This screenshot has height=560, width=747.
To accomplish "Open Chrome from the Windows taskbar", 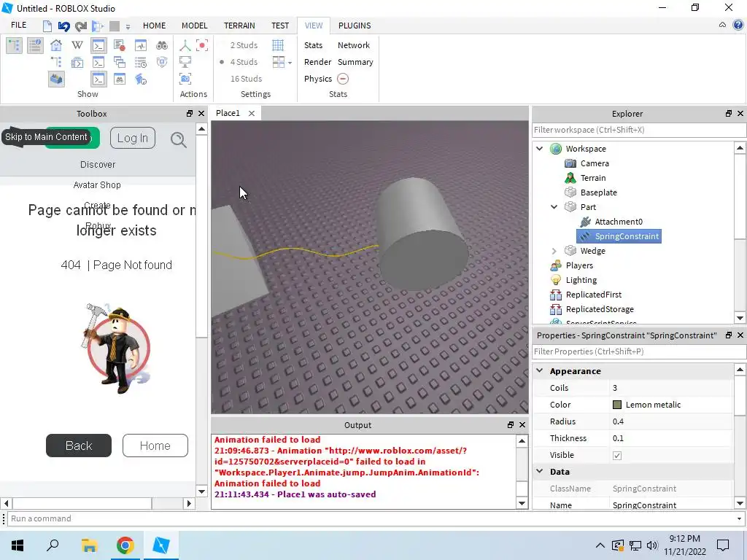I will (x=125, y=545).
